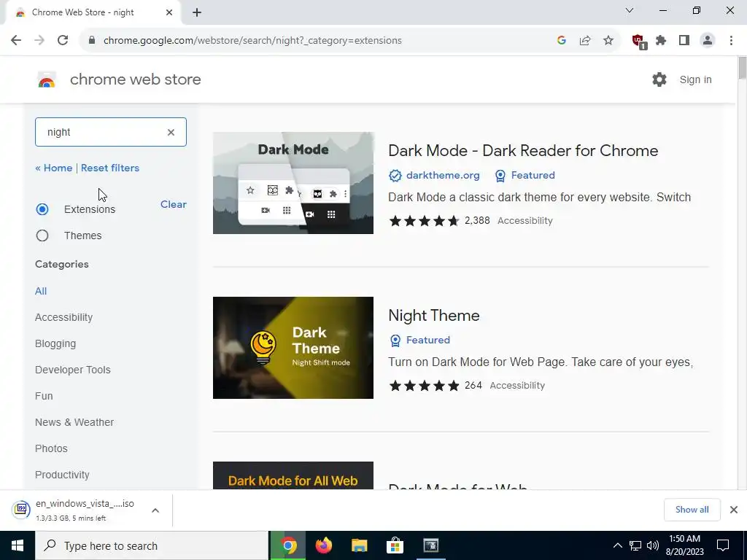
Task: Select the Themes radio button
Action: point(42,236)
